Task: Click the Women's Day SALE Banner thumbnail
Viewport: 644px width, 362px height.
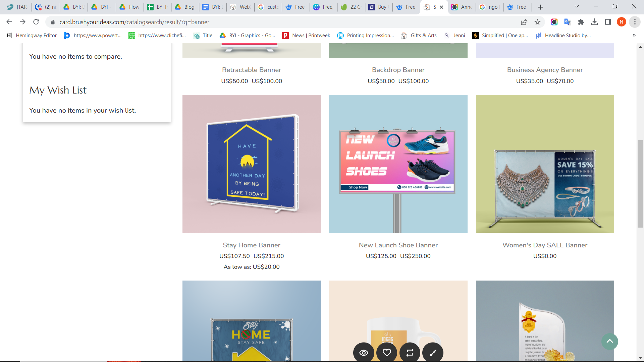Action: (x=545, y=164)
